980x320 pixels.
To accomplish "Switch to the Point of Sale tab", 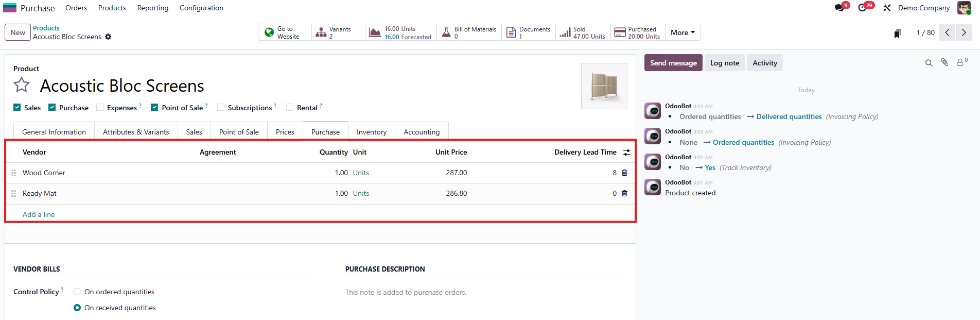I will tap(239, 132).
